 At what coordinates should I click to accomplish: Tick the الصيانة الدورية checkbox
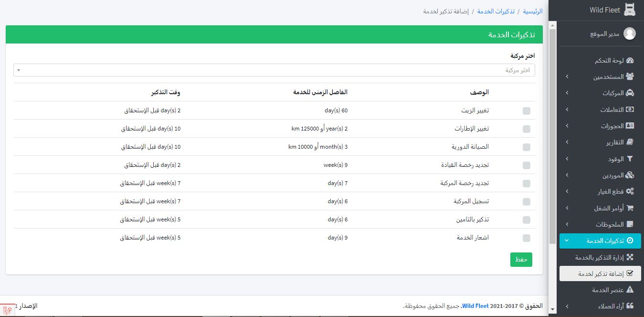tap(527, 147)
